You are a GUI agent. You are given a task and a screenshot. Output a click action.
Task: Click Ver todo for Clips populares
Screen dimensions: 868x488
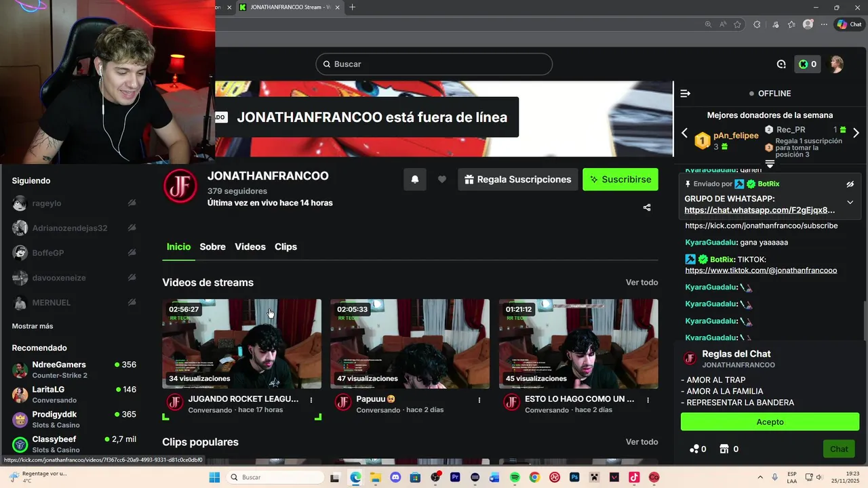pos(642,442)
